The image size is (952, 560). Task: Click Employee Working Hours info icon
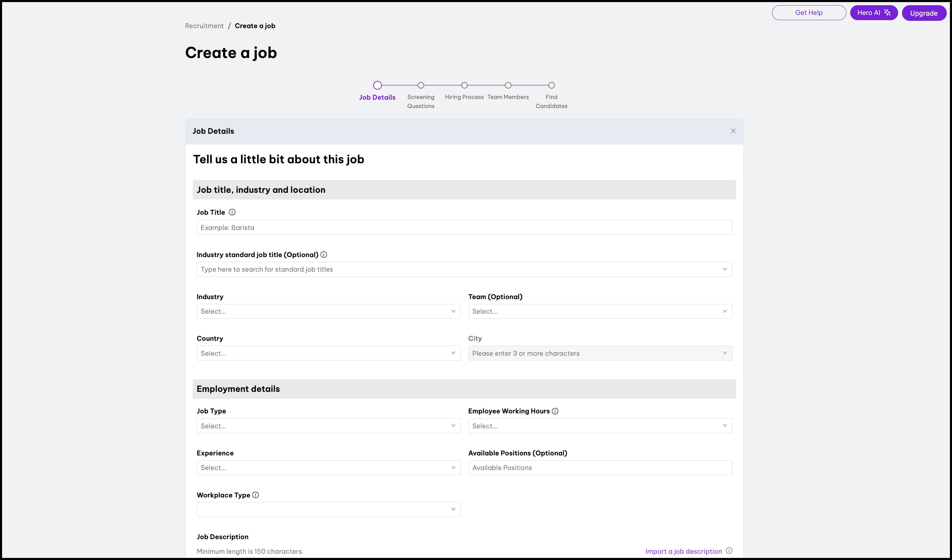point(555,411)
